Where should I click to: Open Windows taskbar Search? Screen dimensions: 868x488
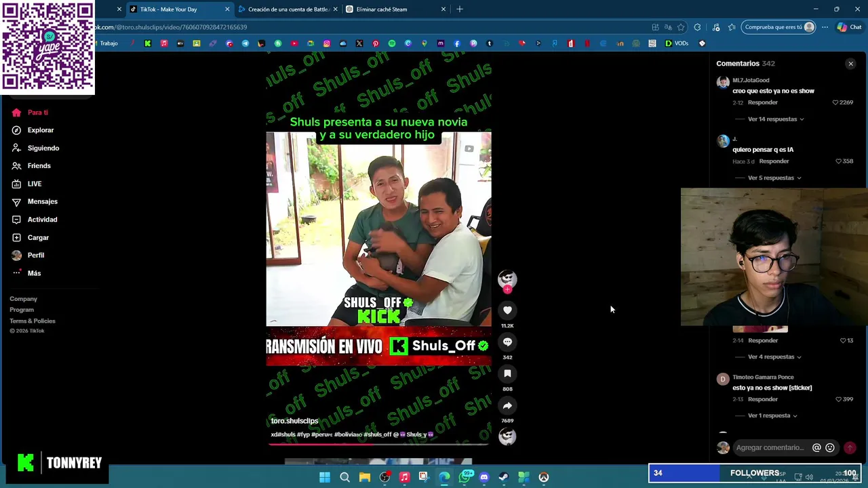coord(344,477)
